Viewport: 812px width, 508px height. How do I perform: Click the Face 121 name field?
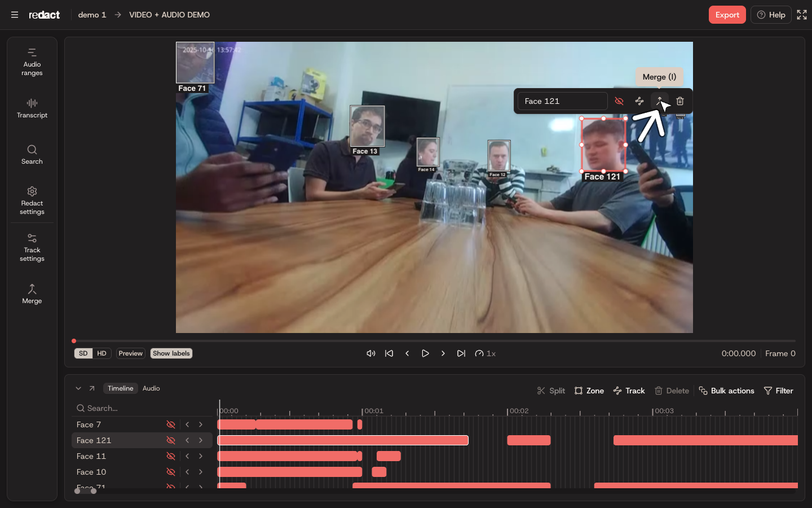click(562, 101)
